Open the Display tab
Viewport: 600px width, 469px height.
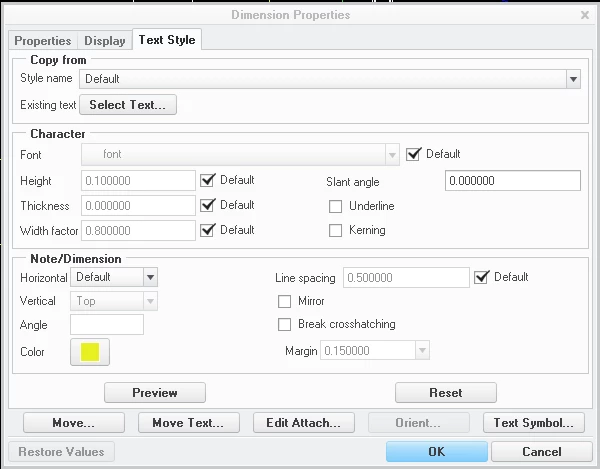click(x=105, y=41)
